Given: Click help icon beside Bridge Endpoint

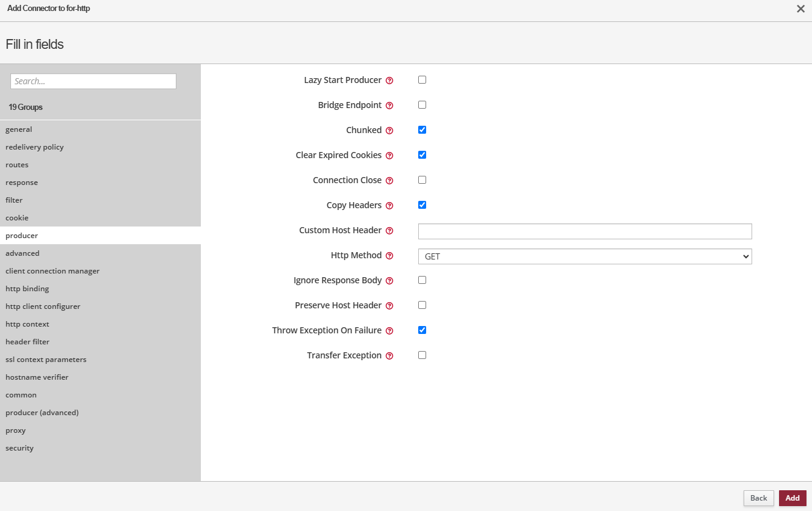Looking at the screenshot, I should pos(390,106).
